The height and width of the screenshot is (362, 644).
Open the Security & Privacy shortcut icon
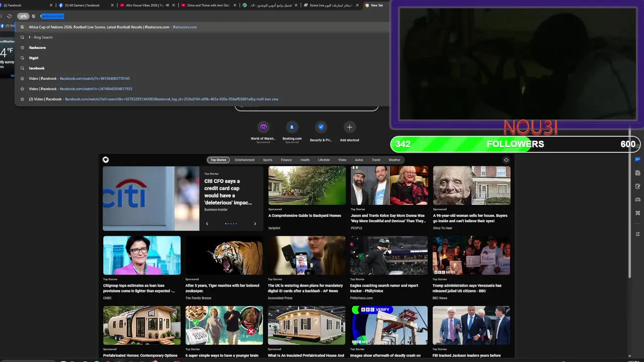(320, 127)
